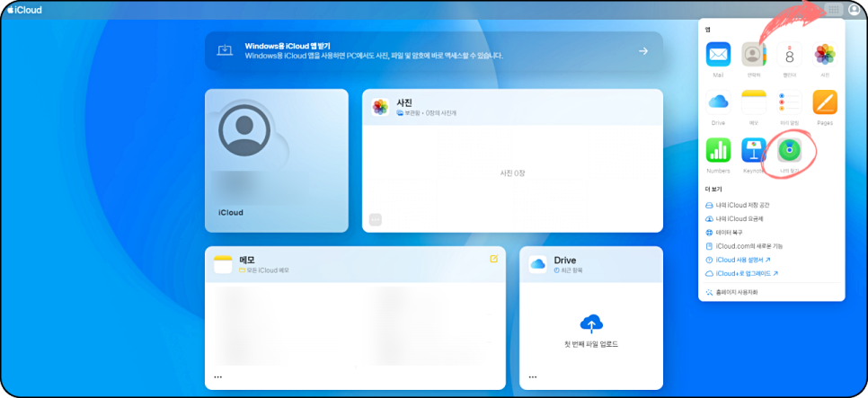Click the iCloud logo in header
The height and width of the screenshot is (398, 868).
tap(24, 10)
